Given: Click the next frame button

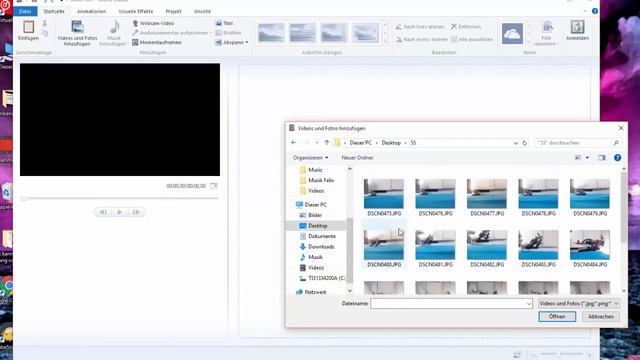Looking at the screenshot, I should 136,212.
